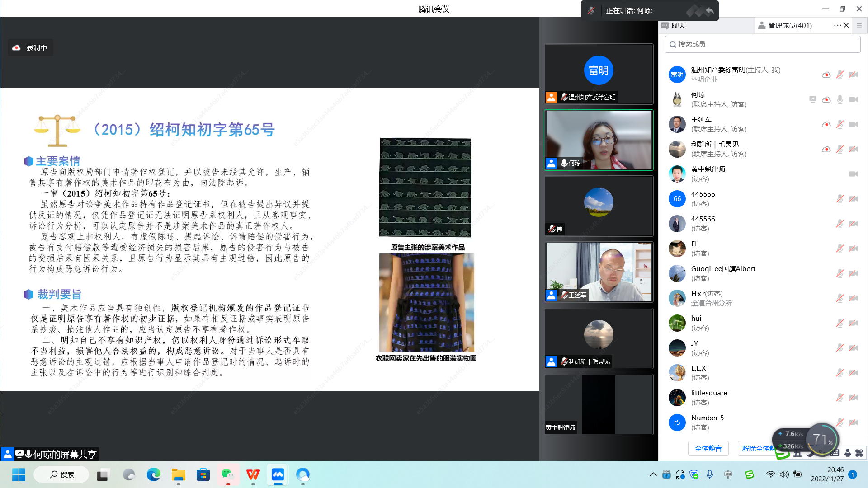Unmute 温州知产委徐富明's microphone
Image resolution: width=868 pixels, height=488 pixels.
(840, 75)
